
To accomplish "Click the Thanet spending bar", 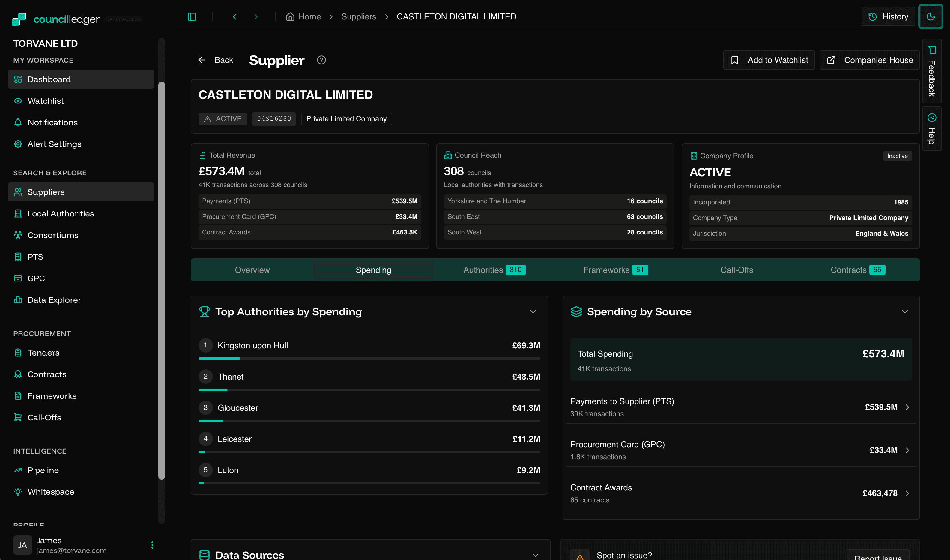I will point(369,390).
